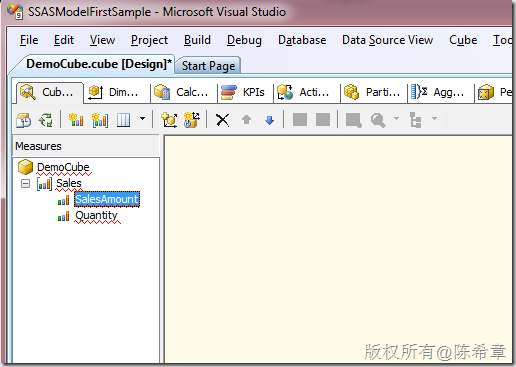Open the Debug menu
Image resolution: width=516 pixels, height=367 pixels.
coord(244,40)
